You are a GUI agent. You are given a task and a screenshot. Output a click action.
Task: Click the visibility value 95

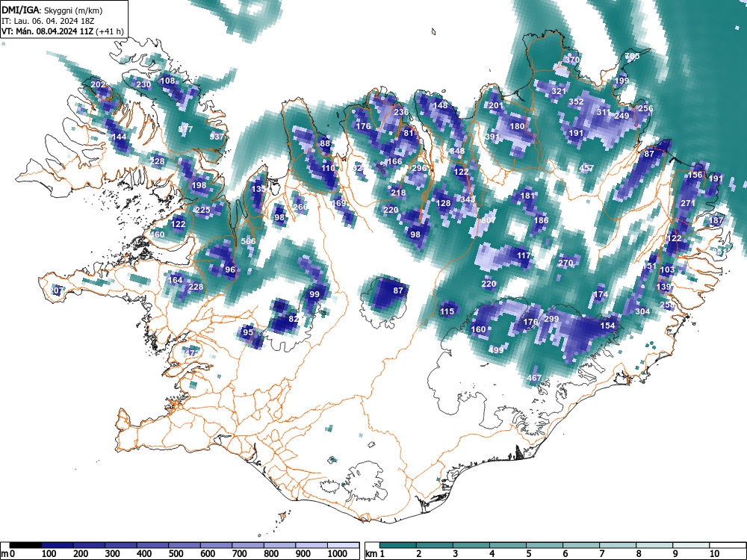(x=248, y=332)
